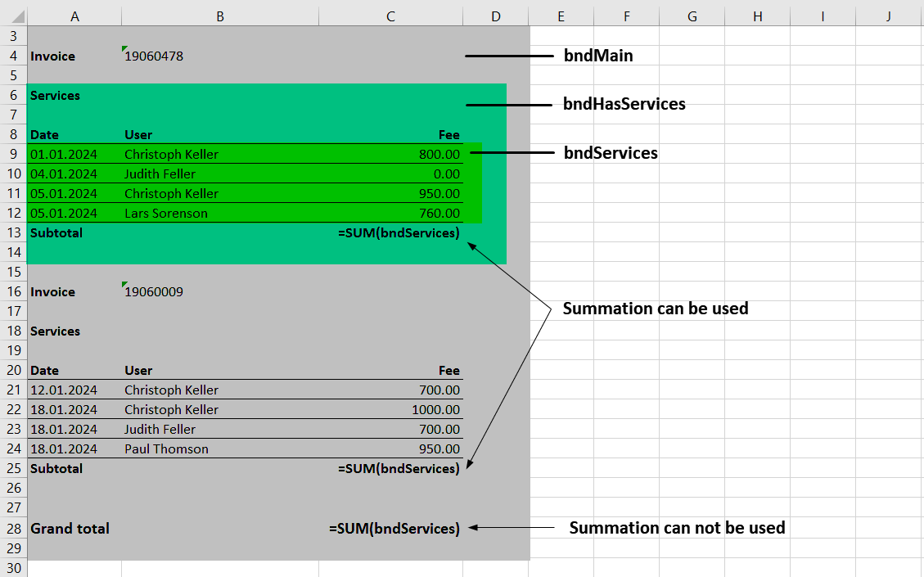
Task: Click invoice number 19060478 cell
Action: coord(154,56)
